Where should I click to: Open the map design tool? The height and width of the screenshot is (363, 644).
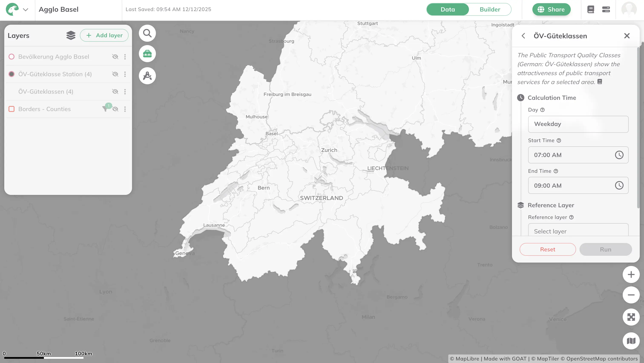tap(147, 76)
